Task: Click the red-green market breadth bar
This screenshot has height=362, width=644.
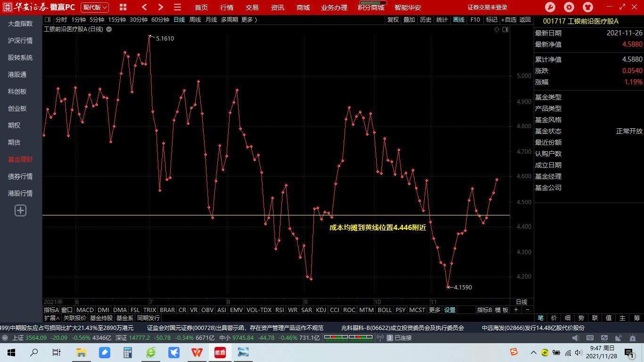Action: coord(349,337)
